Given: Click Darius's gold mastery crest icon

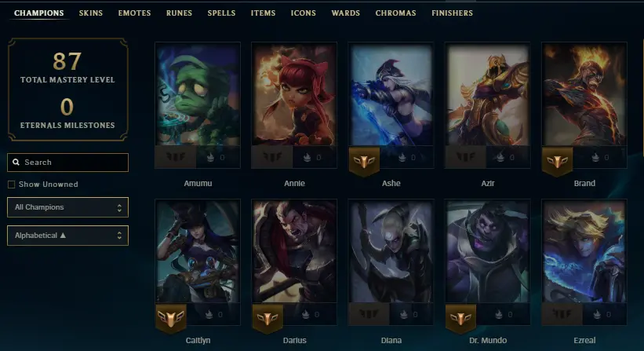Looking at the screenshot, I should point(267,319).
